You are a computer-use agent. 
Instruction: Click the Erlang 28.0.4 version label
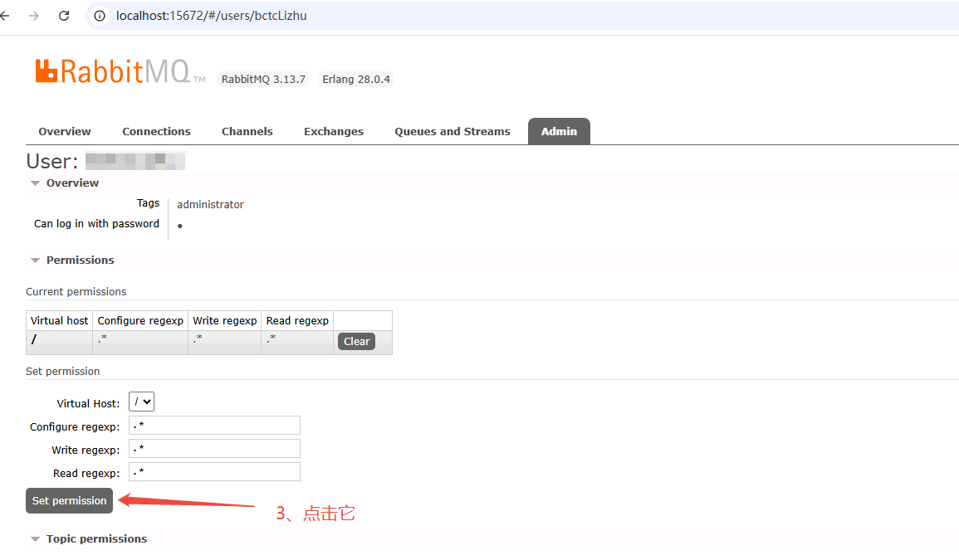point(356,80)
